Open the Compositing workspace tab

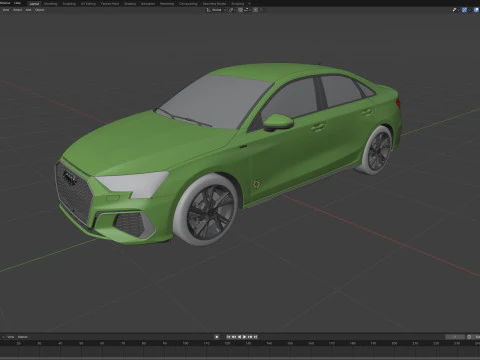click(x=188, y=4)
